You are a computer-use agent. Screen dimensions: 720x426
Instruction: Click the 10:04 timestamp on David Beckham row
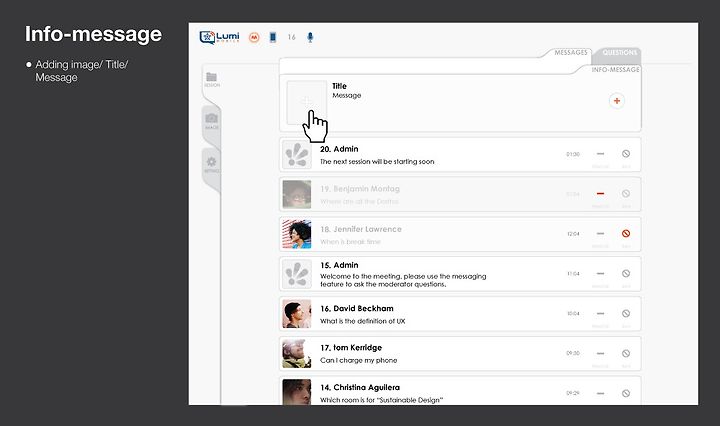[573, 314]
